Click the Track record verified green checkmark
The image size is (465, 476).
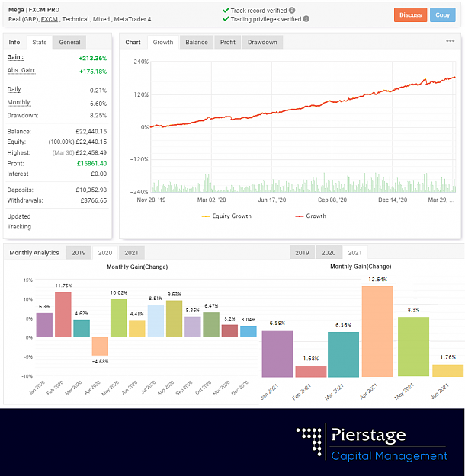point(226,11)
